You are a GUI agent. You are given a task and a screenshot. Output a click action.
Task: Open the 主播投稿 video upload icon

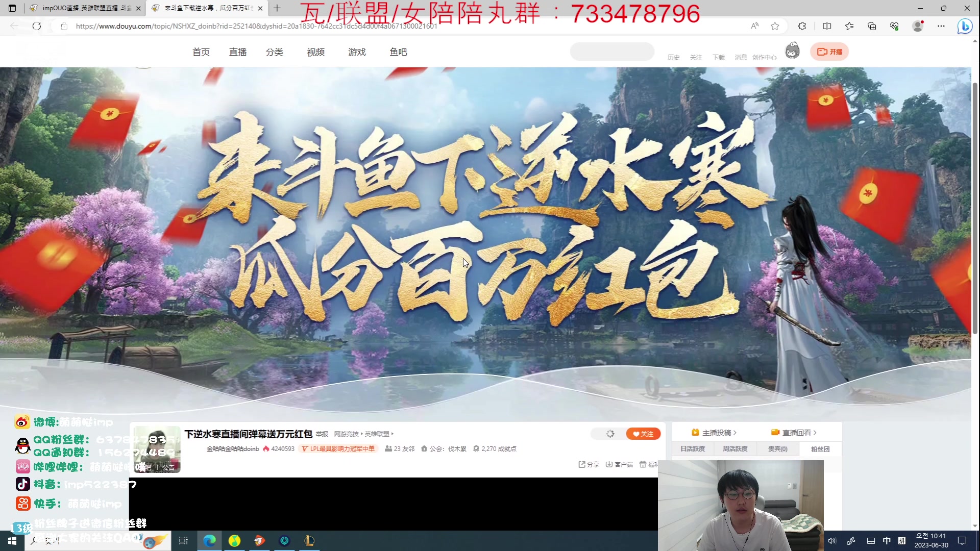click(x=695, y=433)
